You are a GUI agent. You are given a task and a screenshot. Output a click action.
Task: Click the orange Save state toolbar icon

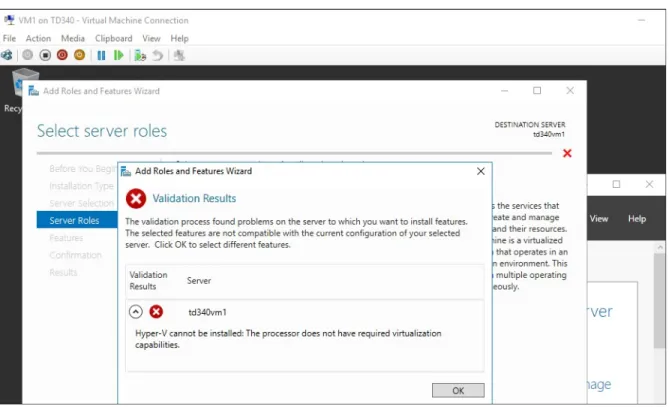click(79, 55)
